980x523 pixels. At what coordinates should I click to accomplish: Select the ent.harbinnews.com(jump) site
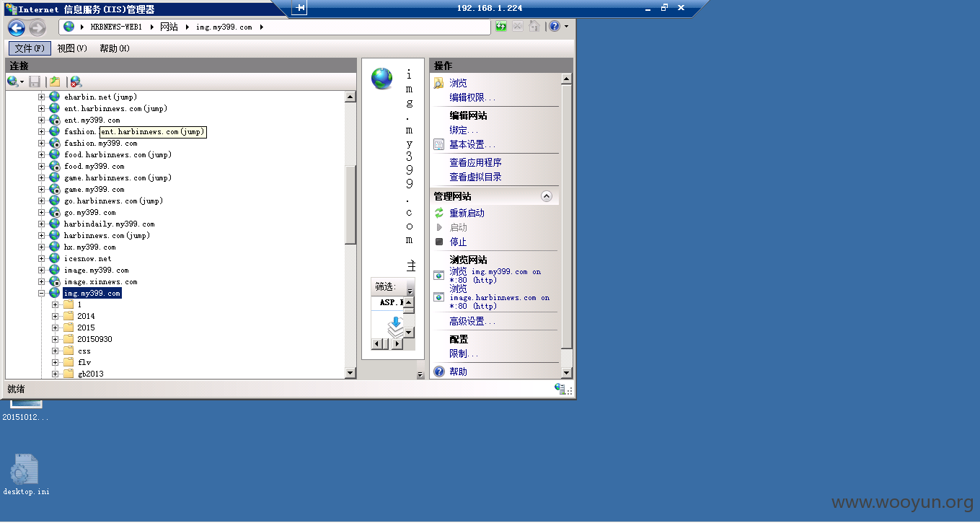115,108
